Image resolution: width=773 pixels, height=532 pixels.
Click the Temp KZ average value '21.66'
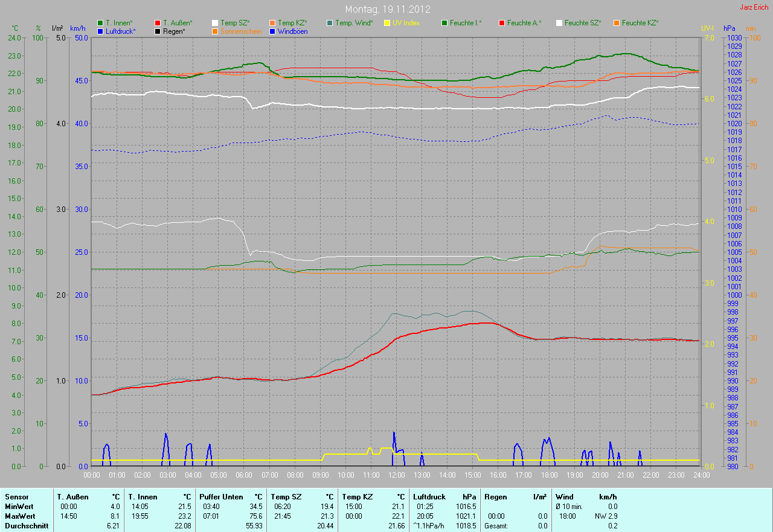point(396,526)
